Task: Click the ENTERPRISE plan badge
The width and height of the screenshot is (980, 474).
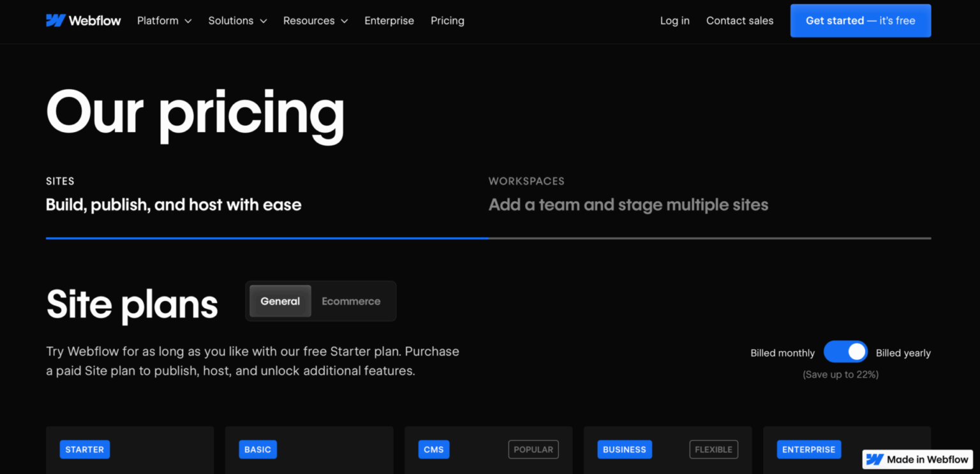Action: point(809,449)
